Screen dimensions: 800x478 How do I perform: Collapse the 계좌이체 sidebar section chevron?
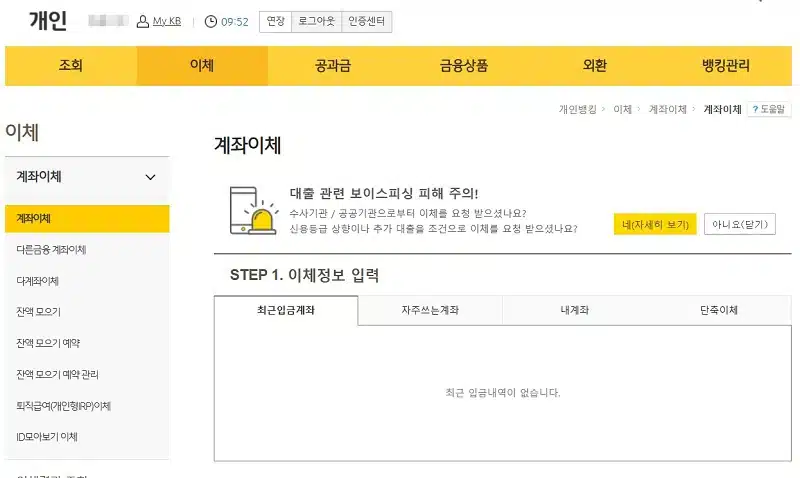(x=151, y=177)
